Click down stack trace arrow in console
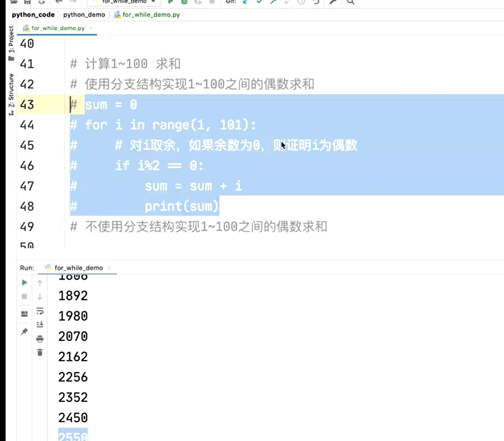This screenshot has height=441, width=504. point(40,297)
